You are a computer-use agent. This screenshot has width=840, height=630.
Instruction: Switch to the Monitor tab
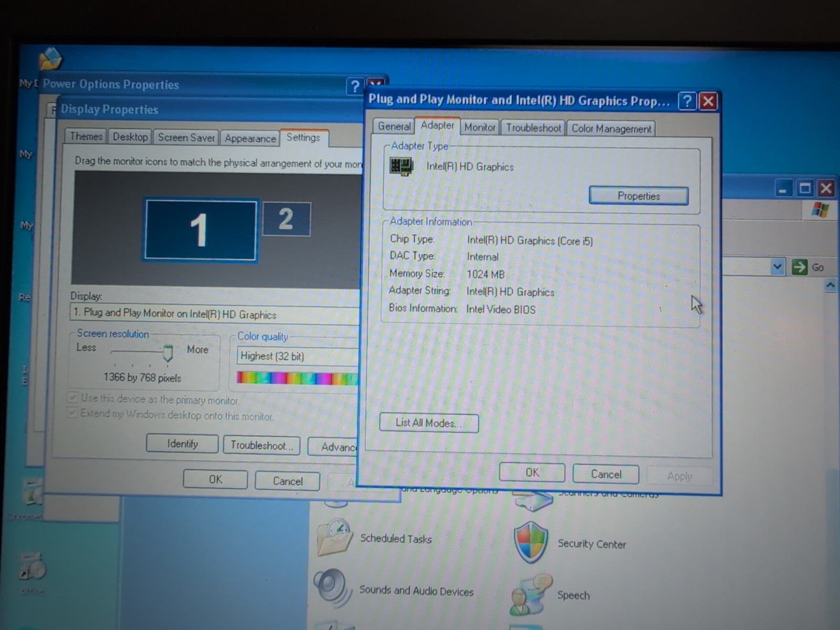480,127
